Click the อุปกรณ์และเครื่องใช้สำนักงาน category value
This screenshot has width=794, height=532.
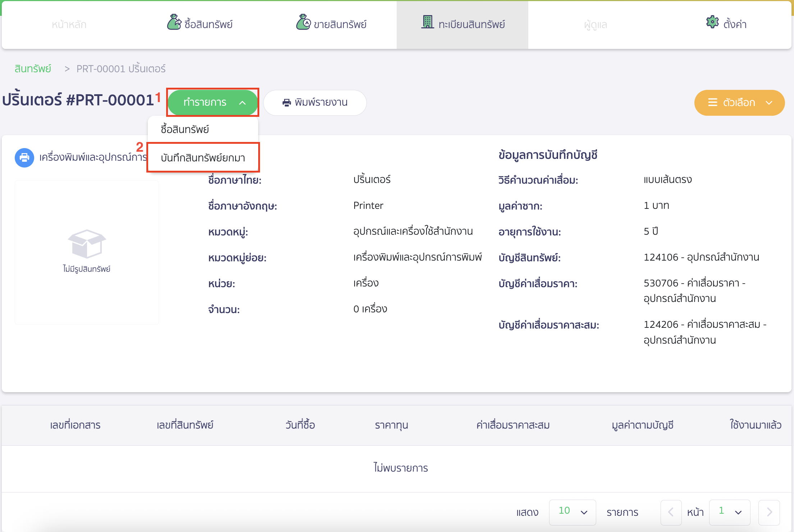pyautogui.click(x=413, y=231)
